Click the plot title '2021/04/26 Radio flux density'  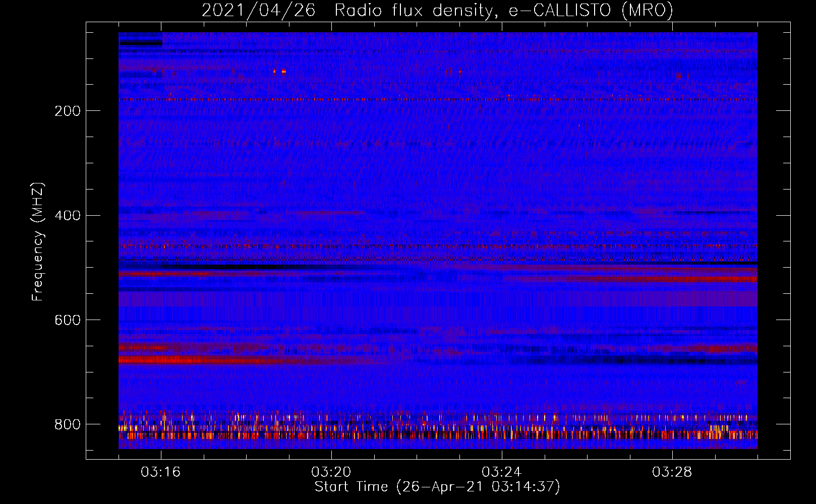coord(437,10)
